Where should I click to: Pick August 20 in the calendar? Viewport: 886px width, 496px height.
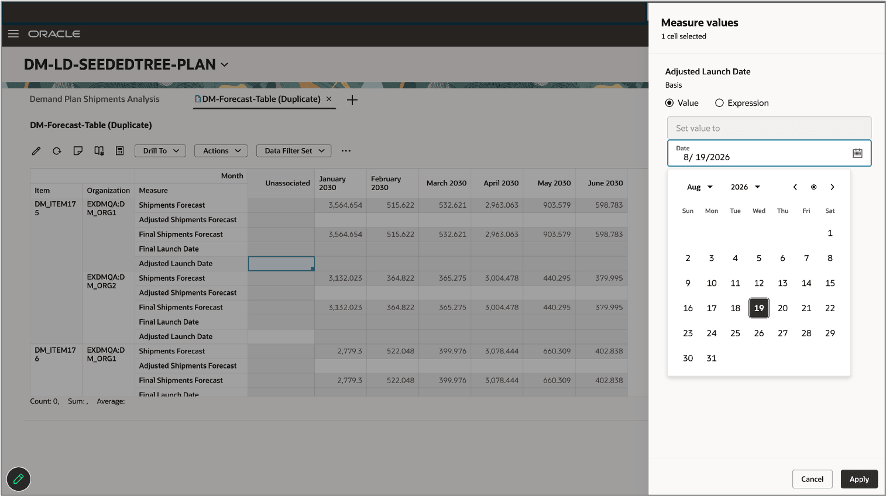click(783, 308)
